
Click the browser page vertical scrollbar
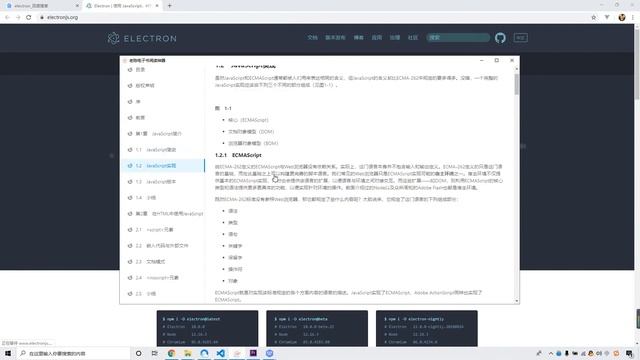coord(637,65)
